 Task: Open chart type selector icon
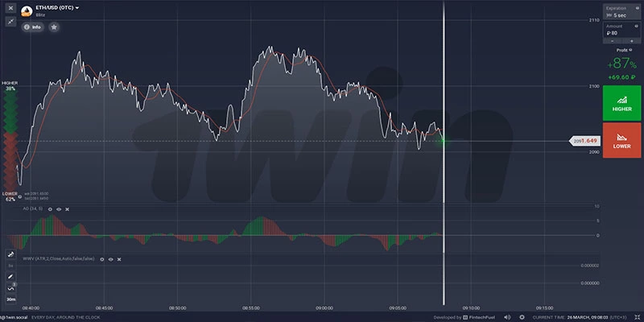[10, 254]
